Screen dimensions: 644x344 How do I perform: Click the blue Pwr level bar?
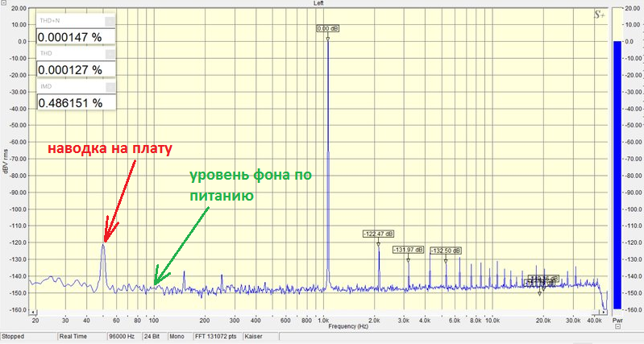[x=617, y=175]
